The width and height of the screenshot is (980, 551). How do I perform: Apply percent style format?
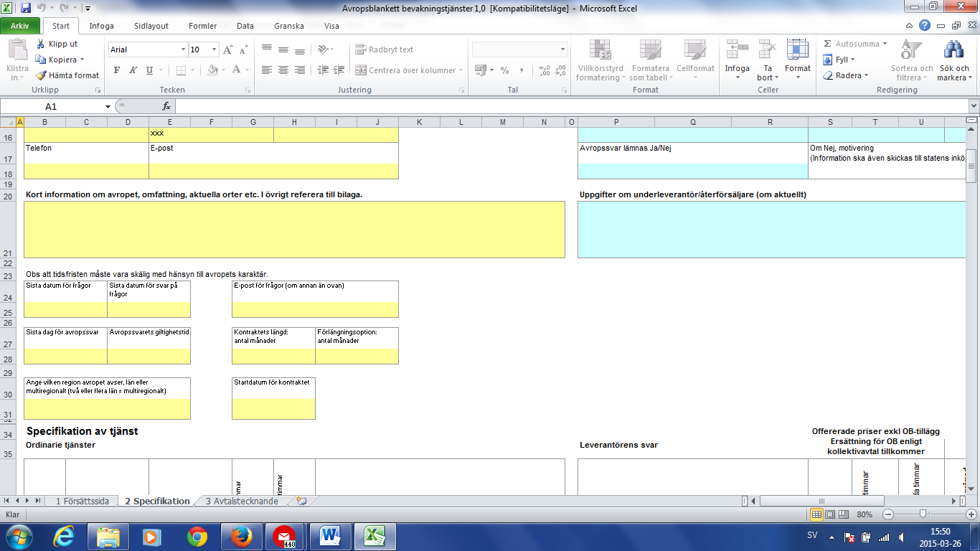505,70
